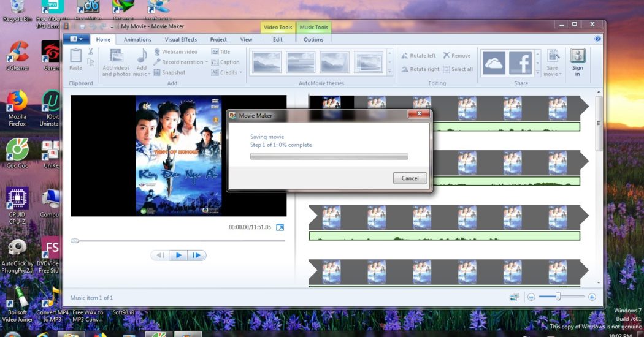Open Coc Coc browser desktop icon

click(17, 153)
